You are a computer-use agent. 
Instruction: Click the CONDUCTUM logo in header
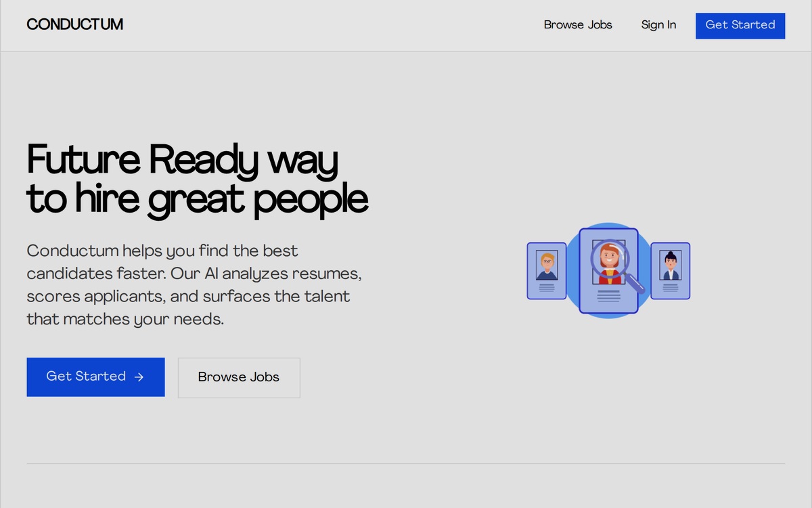click(x=75, y=24)
